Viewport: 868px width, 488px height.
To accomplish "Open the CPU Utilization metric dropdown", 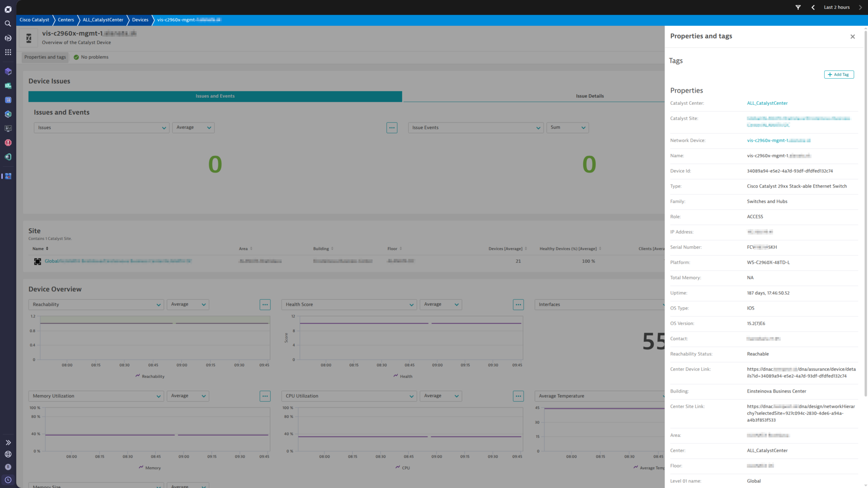I will [348, 396].
